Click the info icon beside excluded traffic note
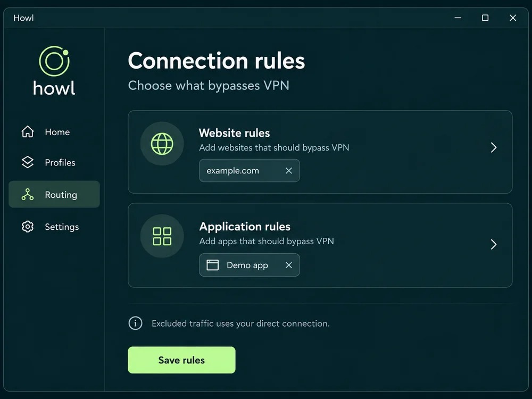The width and height of the screenshot is (532, 399). [x=135, y=323]
